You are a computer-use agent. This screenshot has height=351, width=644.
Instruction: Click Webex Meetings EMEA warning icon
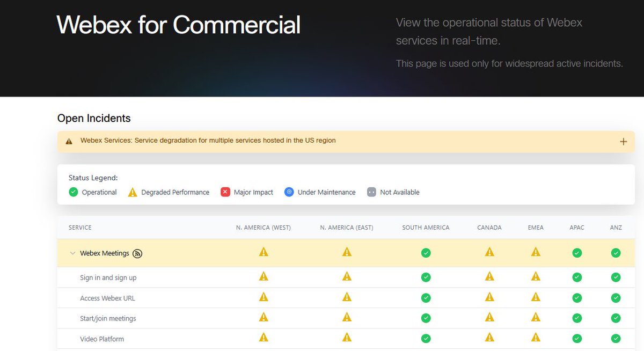pos(536,252)
